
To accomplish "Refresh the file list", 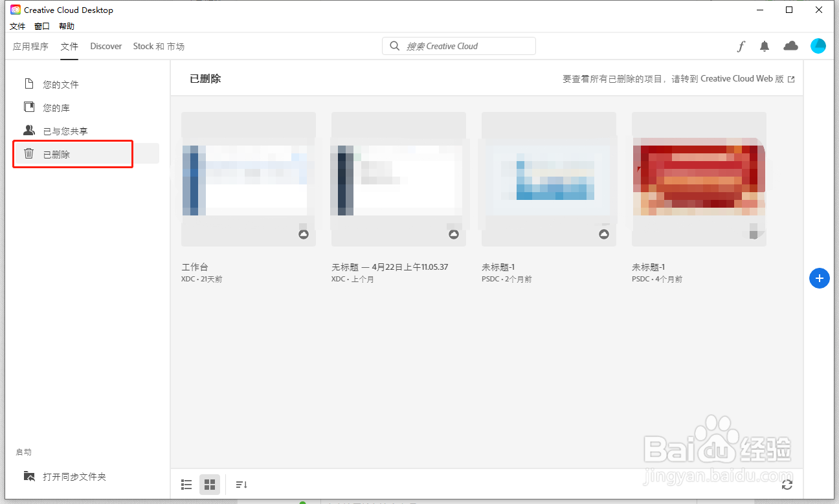I will coord(787,485).
